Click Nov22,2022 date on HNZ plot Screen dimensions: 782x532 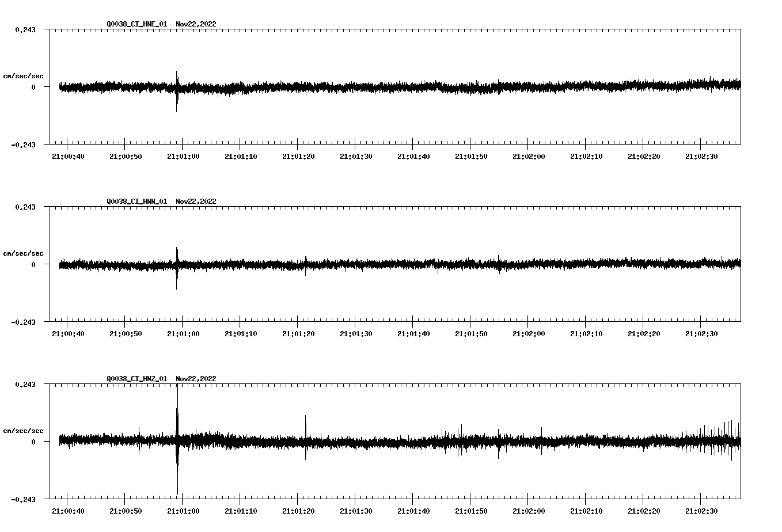click(x=196, y=379)
